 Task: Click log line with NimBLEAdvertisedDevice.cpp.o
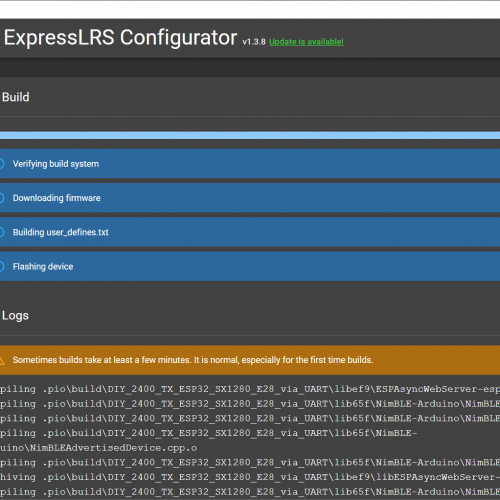(99, 448)
